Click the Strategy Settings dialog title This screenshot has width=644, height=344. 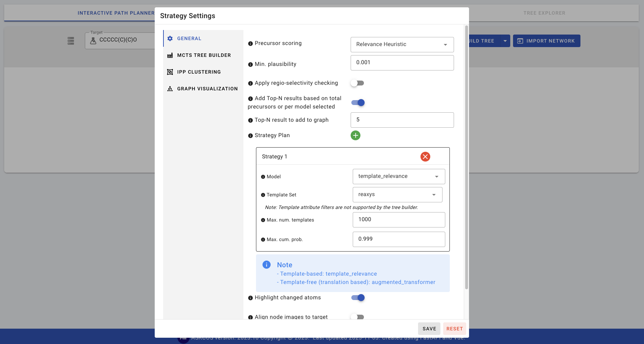coord(188,16)
